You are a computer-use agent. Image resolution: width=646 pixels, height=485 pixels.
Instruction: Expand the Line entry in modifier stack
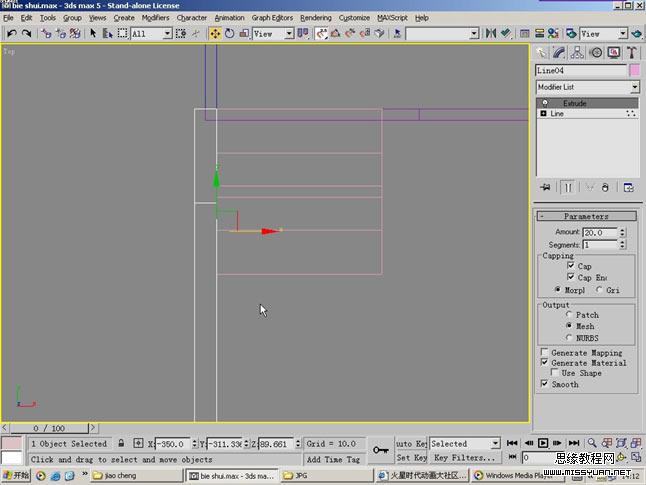(543, 113)
